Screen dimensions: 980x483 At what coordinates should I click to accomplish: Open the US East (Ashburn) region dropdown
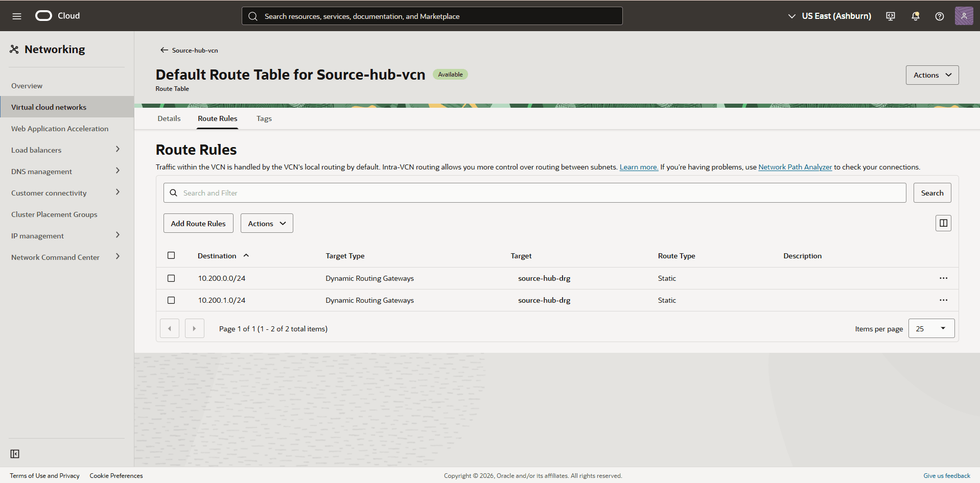click(830, 16)
